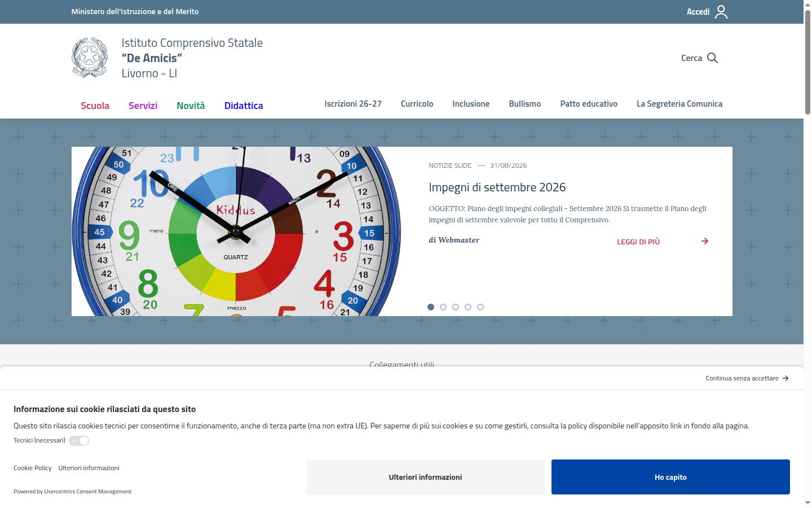This screenshot has height=508, width=812.
Task: Select the second carousel slide dot
Action: click(443, 307)
